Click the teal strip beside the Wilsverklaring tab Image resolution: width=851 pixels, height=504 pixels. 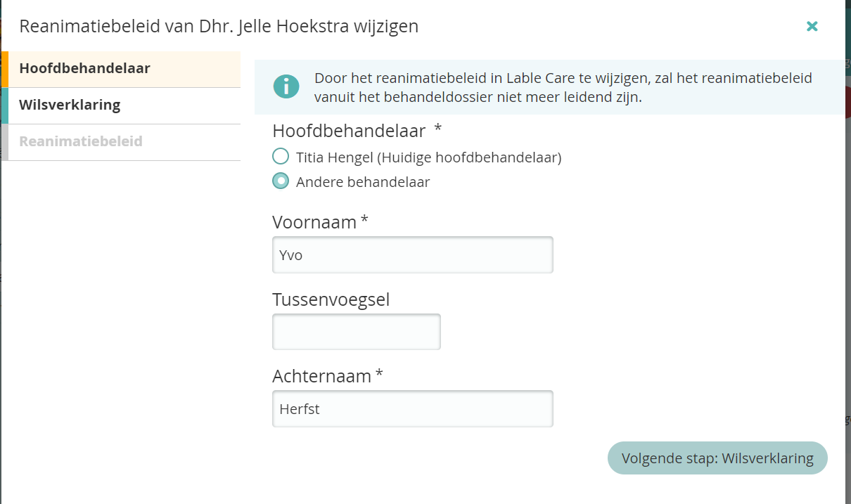click(4, 105)
